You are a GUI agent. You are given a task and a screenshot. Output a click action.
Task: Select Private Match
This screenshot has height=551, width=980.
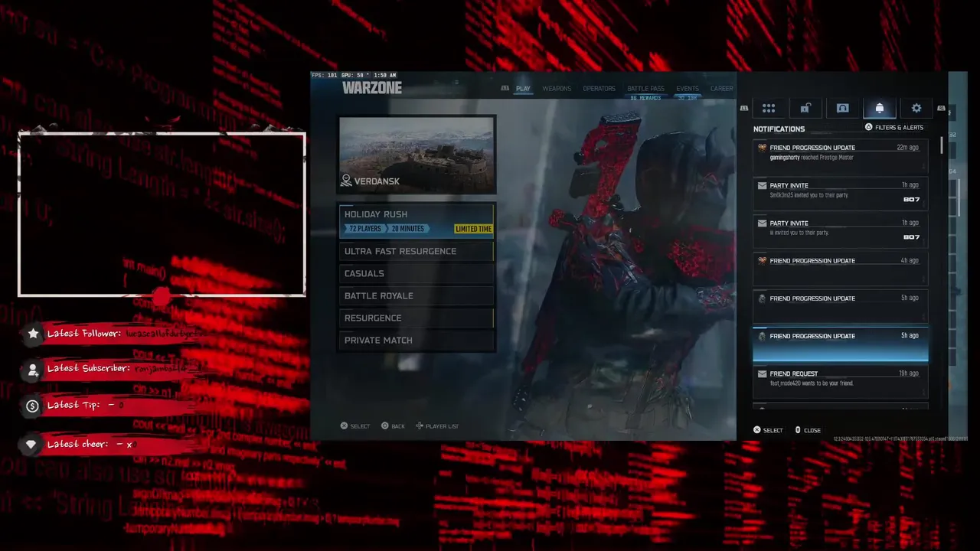click(x=417, y=340)
